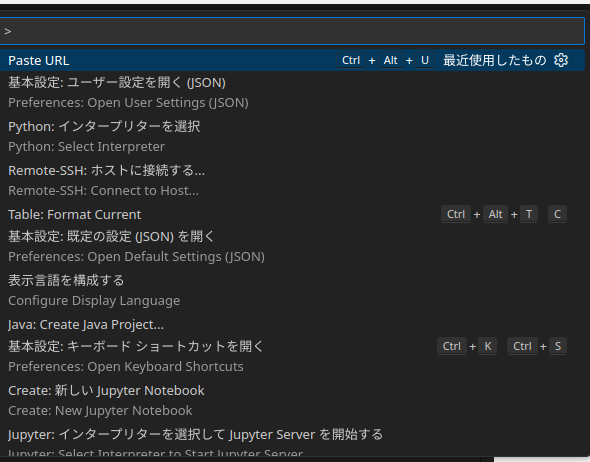Viewport: 590px width, 462px height.
Task: Click the T key badge on Table Format row
Action: [x=529, y=214]
